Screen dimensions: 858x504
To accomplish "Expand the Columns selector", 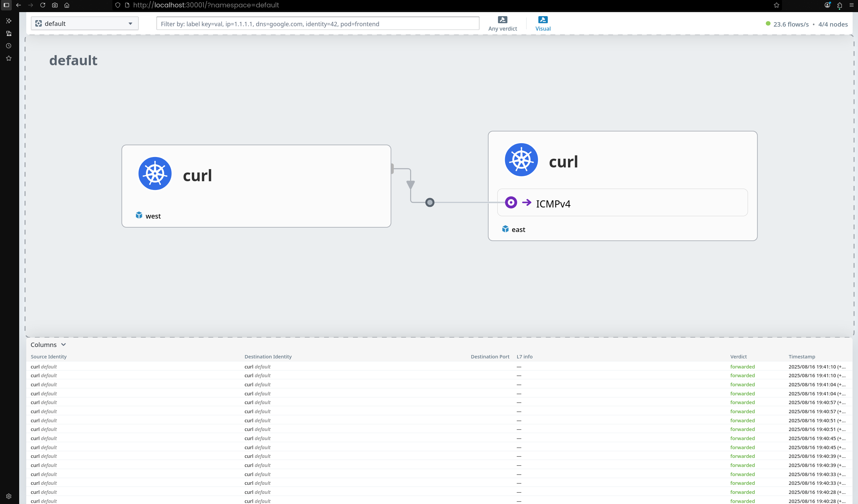I will pyautogui.click(x=48, y=345).
